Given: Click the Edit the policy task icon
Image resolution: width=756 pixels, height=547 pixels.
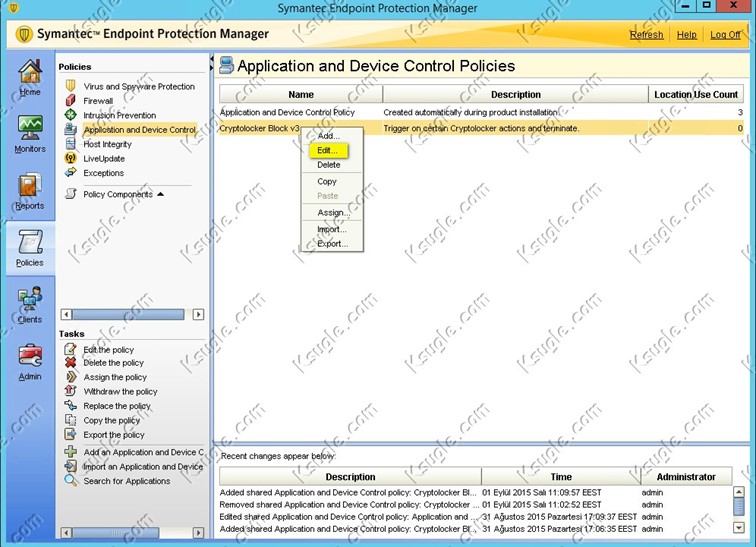Looking at the screenshot, I should point(70,349).
